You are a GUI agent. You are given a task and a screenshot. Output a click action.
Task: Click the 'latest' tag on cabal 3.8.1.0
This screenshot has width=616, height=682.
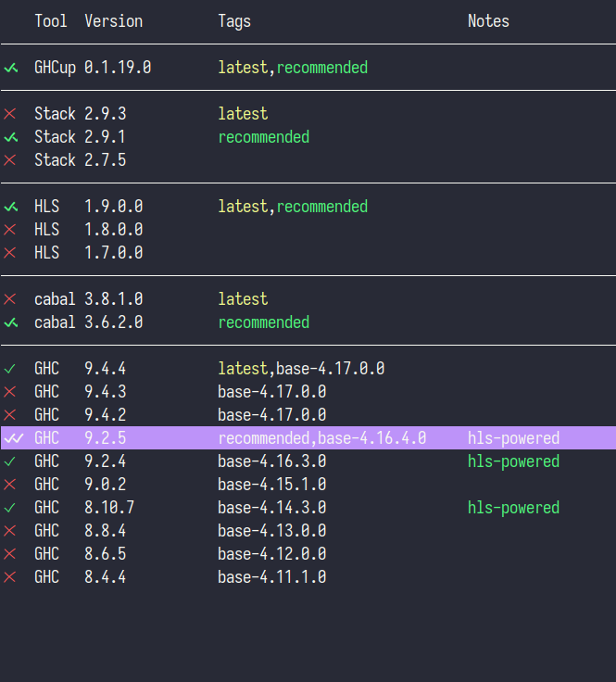[243, 298]
